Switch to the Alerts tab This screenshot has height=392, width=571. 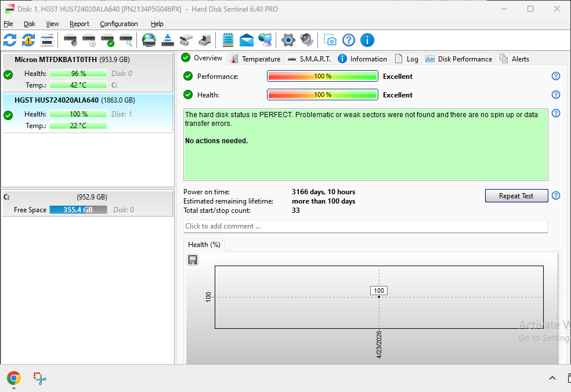514,59
